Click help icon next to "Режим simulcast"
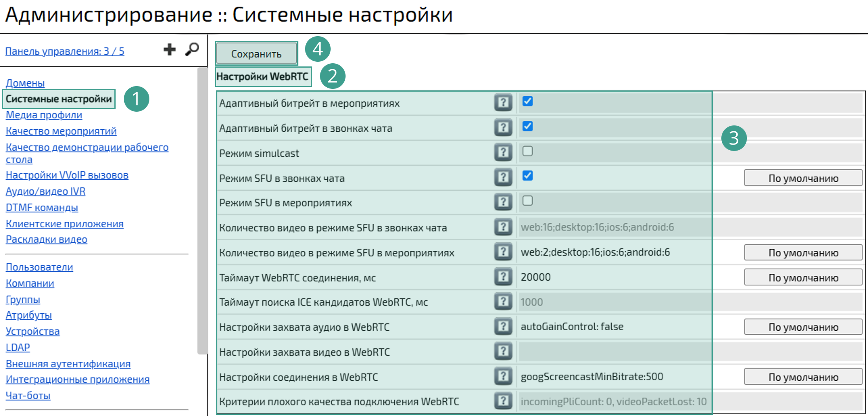Screen dimensions: 868x416 pos(503,151)
